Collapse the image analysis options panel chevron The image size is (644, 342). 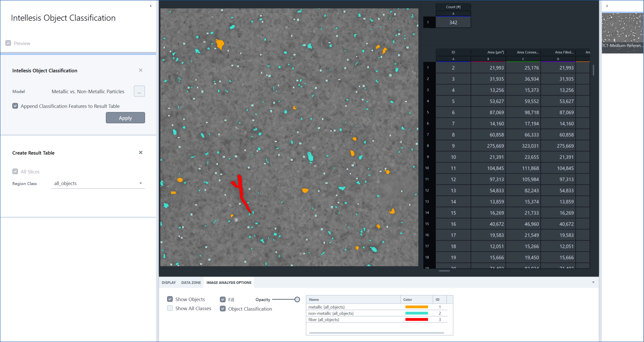click(593, 282)
